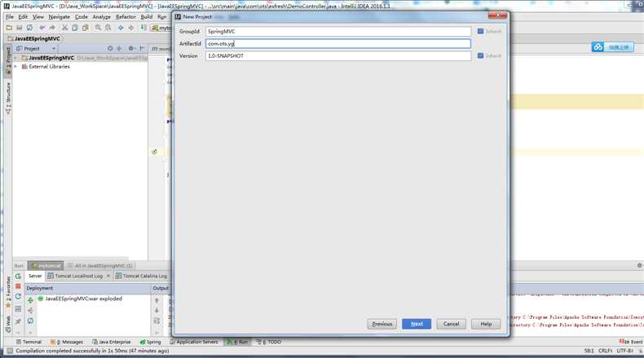Open the Analyze menu
The width and height of the screenshot is (644, 358).
tap(101, 17)
